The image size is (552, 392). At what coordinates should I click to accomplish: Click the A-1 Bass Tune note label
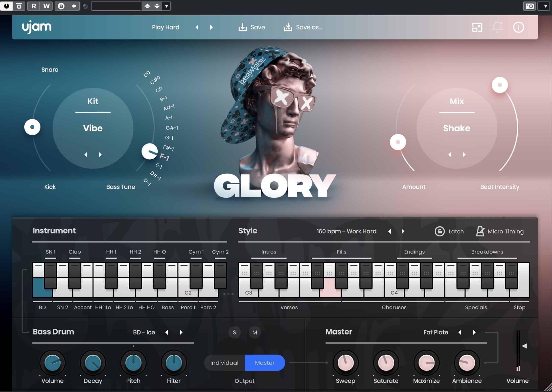[x=169, y=118]
